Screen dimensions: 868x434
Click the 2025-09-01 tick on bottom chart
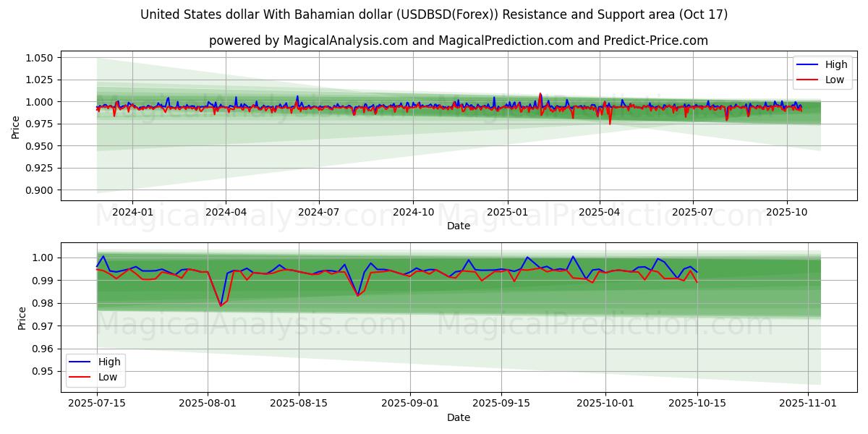(410, 403)
